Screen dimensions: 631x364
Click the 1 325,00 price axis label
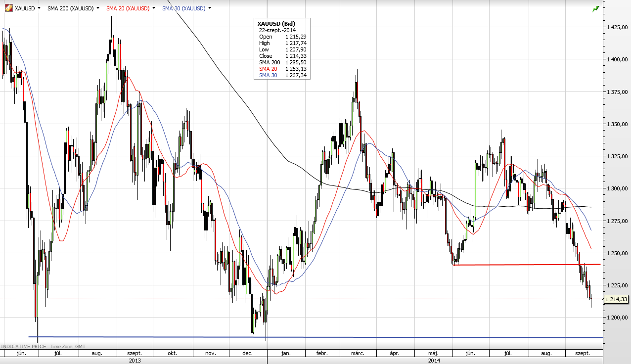[x=617, y=156]
